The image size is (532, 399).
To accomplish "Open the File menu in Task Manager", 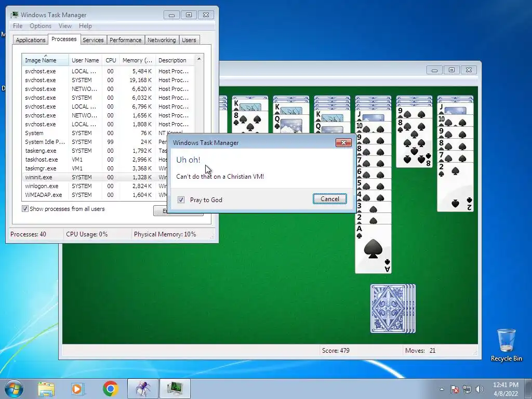I will click(18, 26).
